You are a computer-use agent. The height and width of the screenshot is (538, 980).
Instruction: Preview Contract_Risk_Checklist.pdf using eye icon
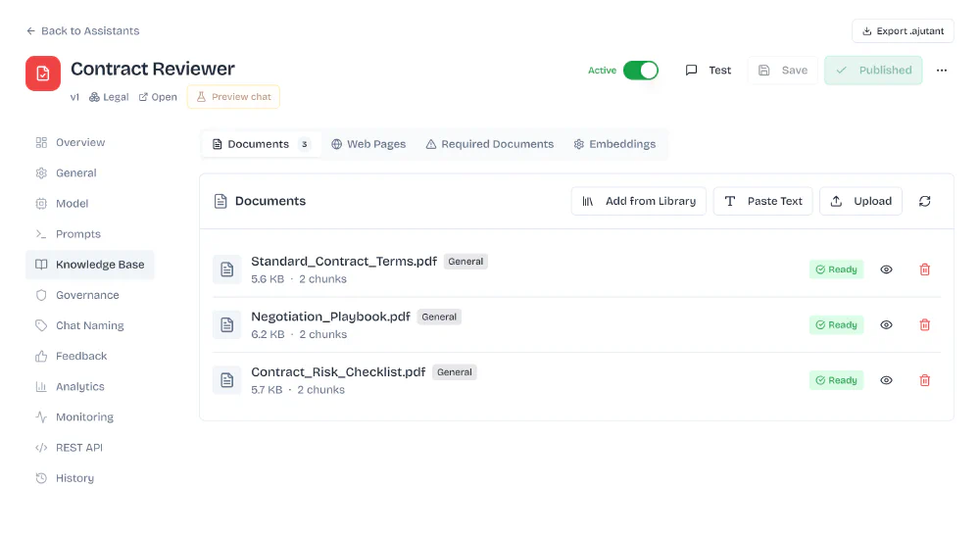pyautogui.click(x=886, y=380)
